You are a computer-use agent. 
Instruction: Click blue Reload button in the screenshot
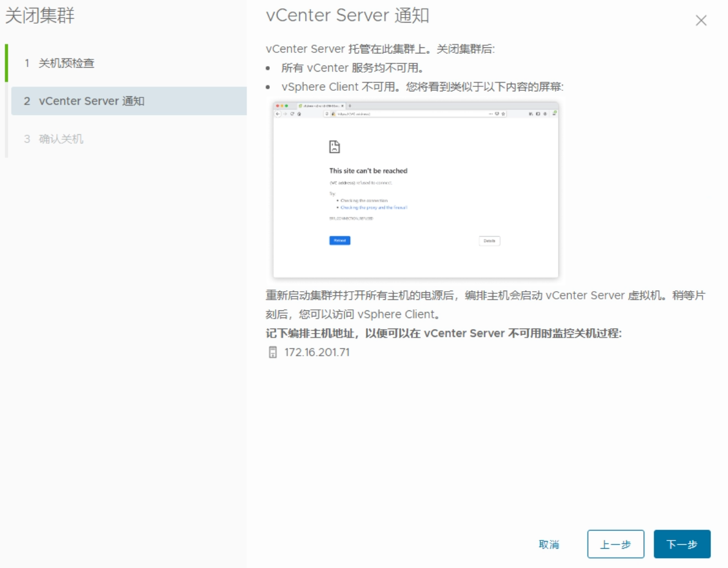pos(340,241)
